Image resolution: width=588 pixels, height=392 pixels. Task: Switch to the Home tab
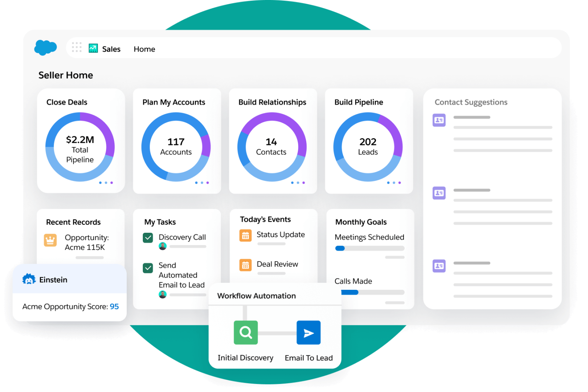pyautogui.click(x=144, y=49)
